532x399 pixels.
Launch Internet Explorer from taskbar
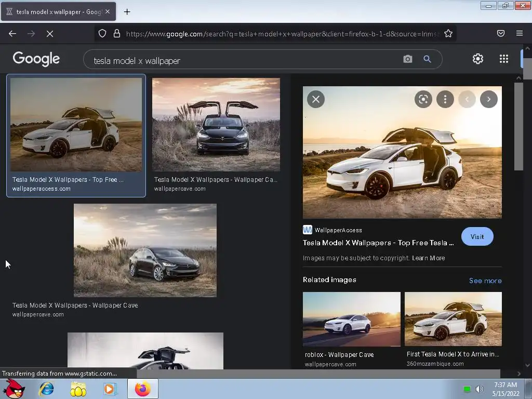point(46,389)
